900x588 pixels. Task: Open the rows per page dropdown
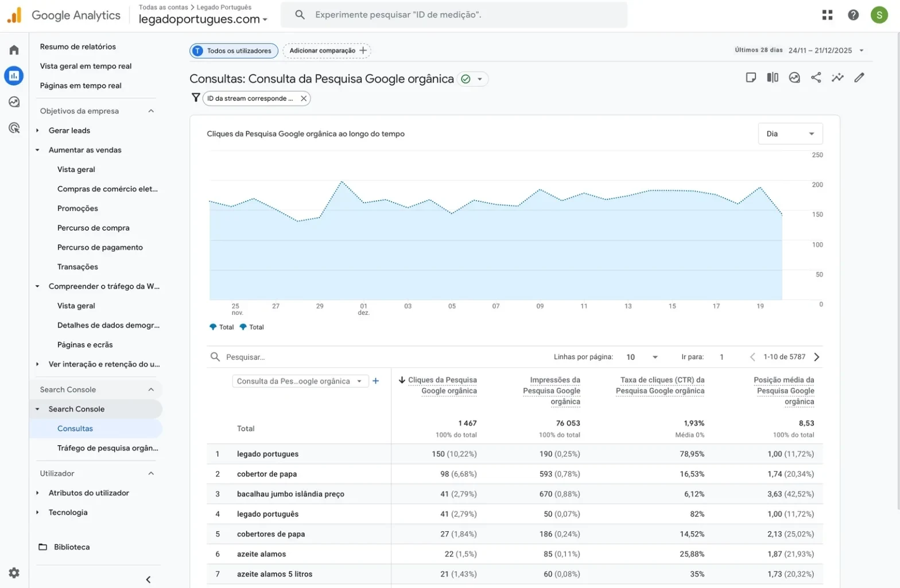point(642,357)
